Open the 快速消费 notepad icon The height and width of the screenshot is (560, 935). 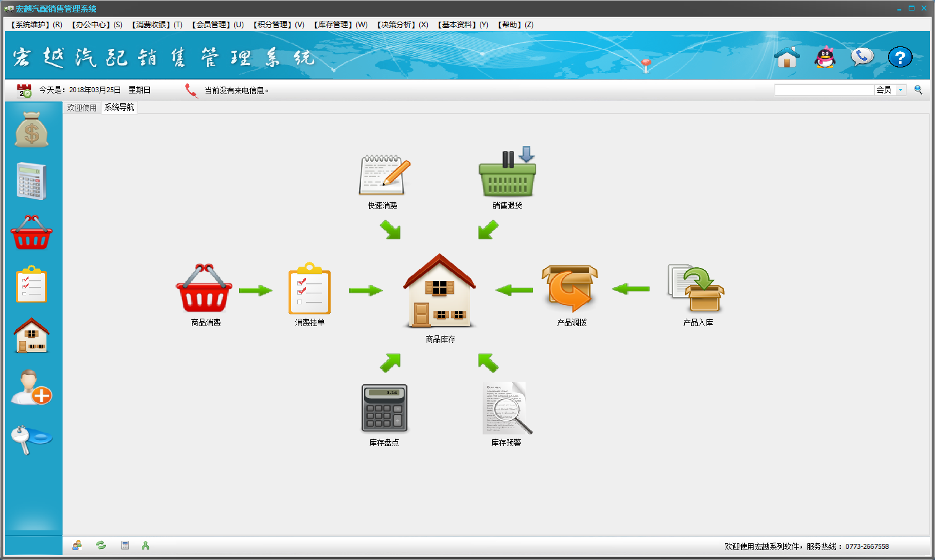pyautogui.click(x=383, y=176)
